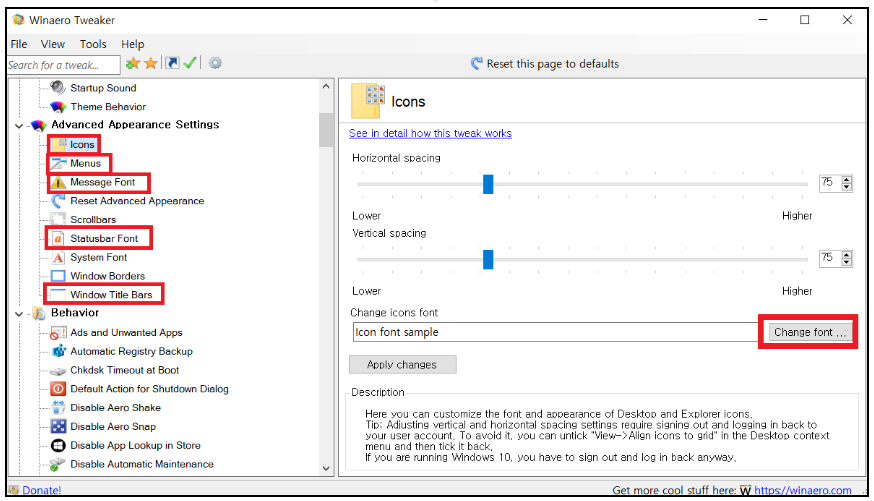Click the Behavior folder icon

point(38,313)
